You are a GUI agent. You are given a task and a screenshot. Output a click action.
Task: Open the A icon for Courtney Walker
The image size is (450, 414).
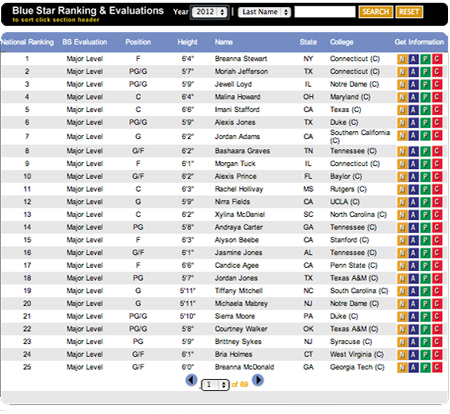(x=413, y=329)
